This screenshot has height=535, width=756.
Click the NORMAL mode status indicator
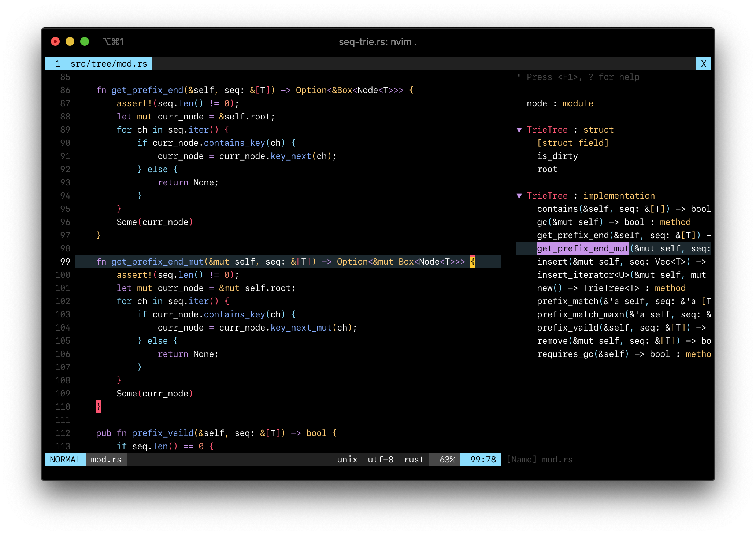[65, 460]
